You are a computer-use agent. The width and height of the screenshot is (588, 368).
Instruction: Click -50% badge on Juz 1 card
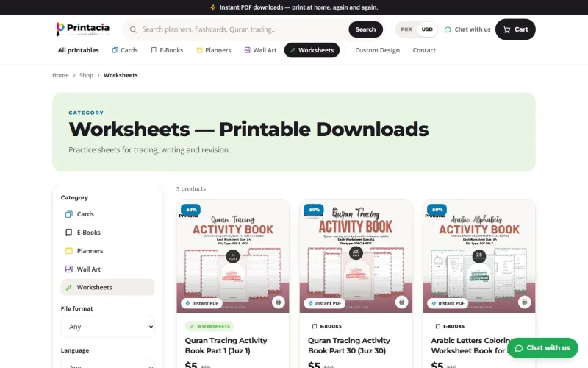[x=190, y=210]
